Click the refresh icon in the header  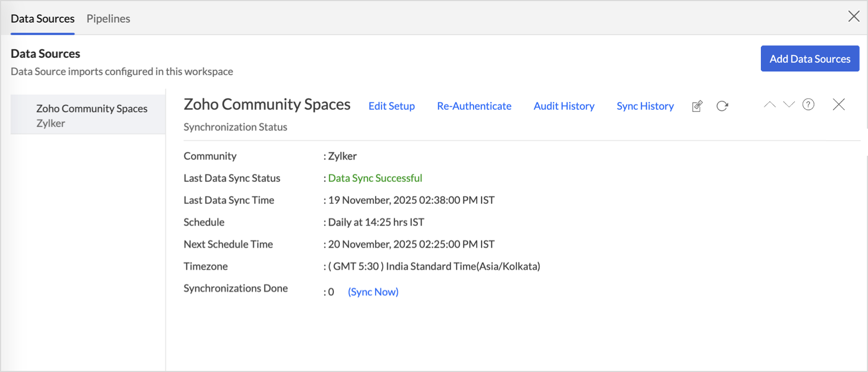pos(722,106)
